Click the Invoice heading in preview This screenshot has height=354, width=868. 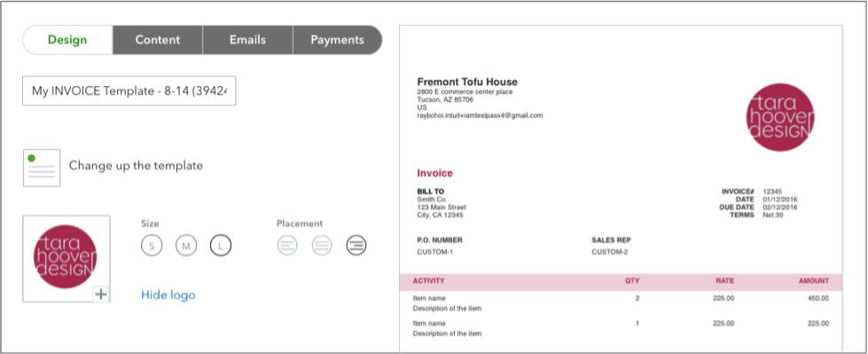[x=434, y=173]
